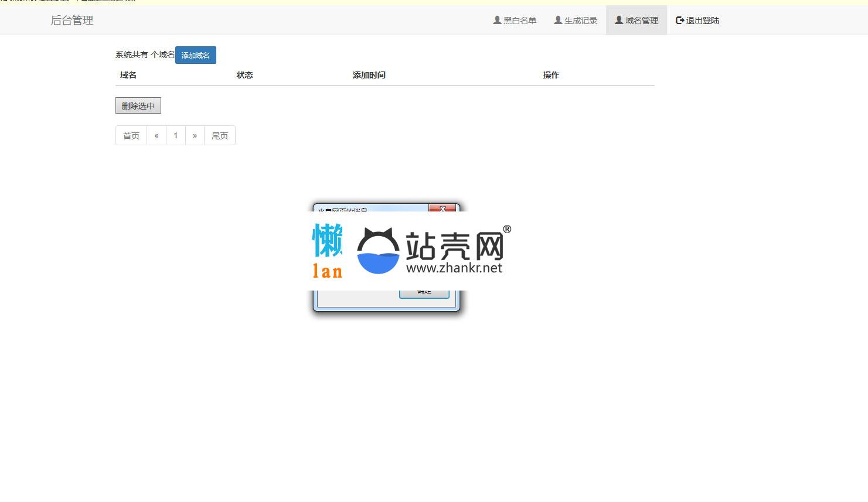
Task: Click the 添加时间 column header
Action: [369, 75]
